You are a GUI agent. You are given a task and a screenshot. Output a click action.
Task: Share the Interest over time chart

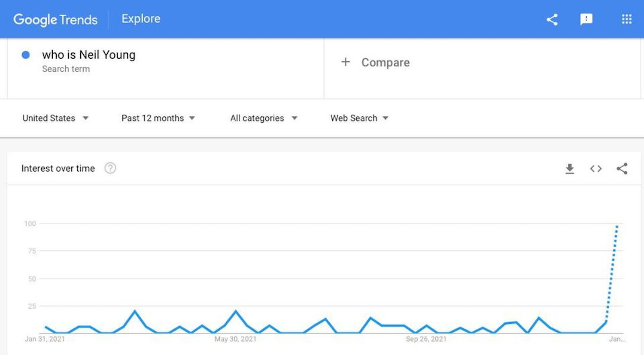click(622, 169)
